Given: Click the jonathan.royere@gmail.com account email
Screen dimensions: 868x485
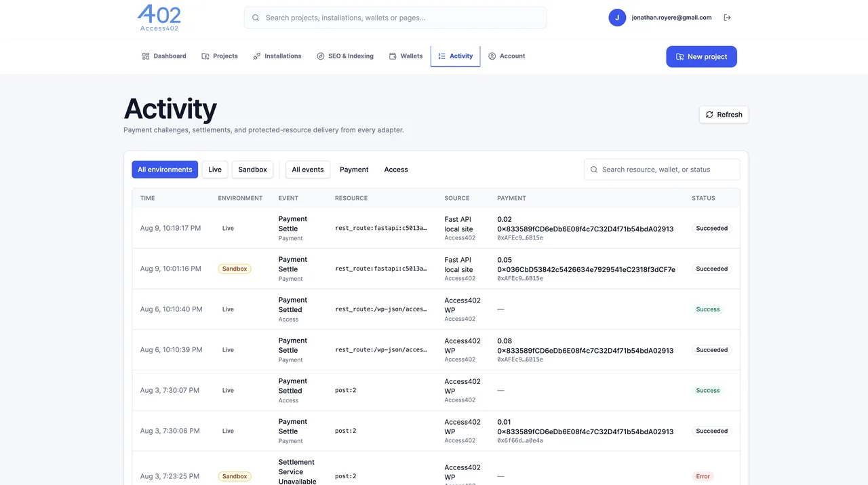Looking at the screenshot, I should tap(671, 18).
